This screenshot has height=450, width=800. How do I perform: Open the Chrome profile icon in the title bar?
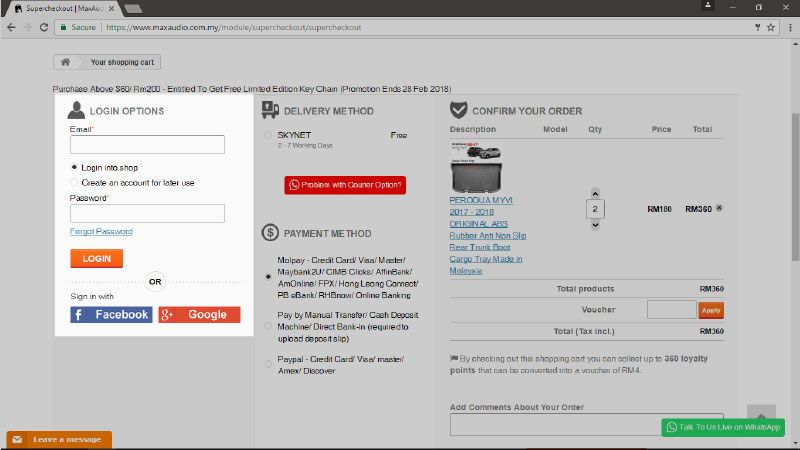708,6
